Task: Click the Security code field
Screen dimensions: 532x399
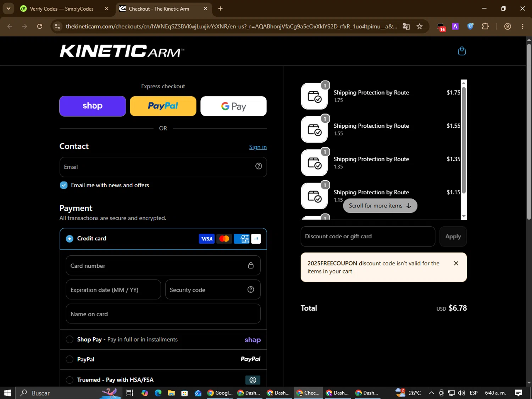Action: pos(213,289)
